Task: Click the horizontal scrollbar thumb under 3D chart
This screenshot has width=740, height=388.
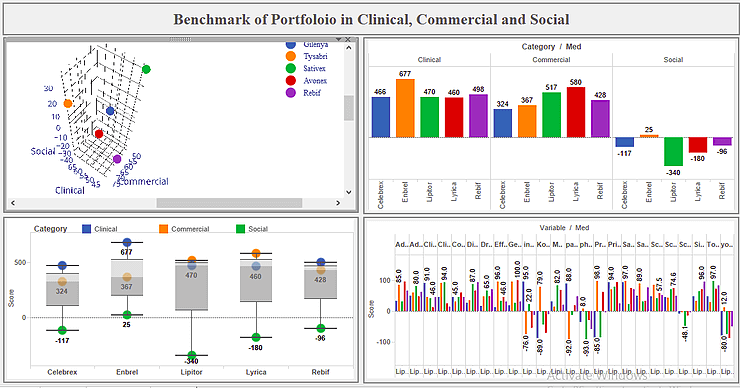Action: pos(229,203)
